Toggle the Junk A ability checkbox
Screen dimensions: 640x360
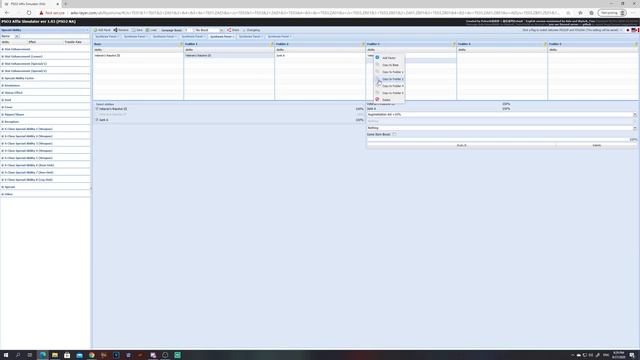[97, 120]
